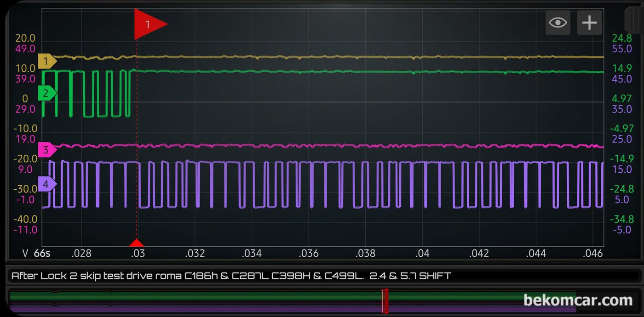This screenshot has width=644, height=317.
Task: Toggle trace visibility with the eye icon
Action: pos(558,23)
